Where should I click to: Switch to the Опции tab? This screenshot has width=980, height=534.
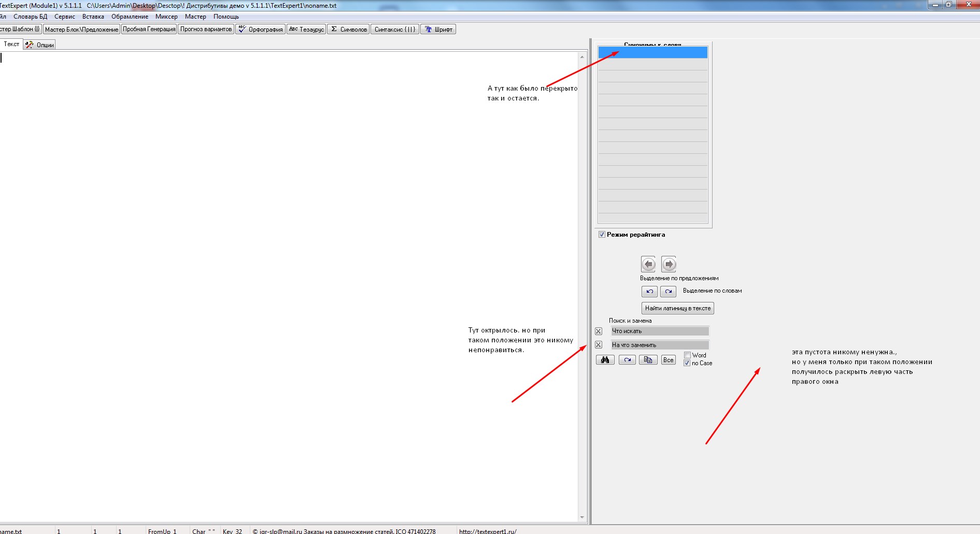pyautogui.click(x=40, y=45)
